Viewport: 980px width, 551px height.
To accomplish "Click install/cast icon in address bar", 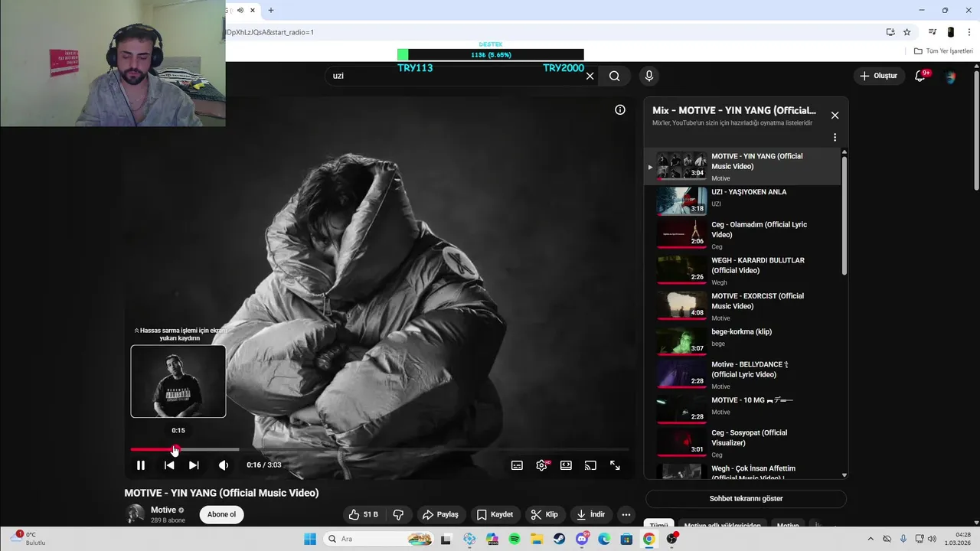I will (x=890, y=32).
